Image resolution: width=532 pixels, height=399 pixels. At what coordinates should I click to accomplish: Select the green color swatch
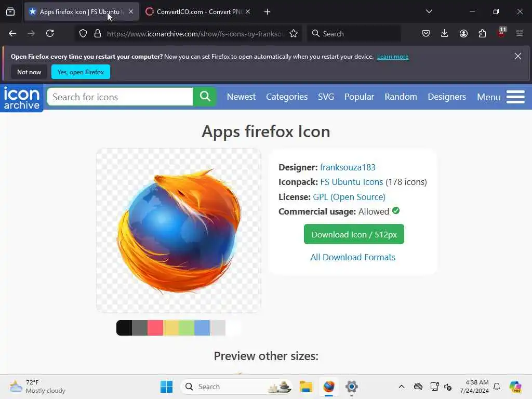[x=187, y=328]
